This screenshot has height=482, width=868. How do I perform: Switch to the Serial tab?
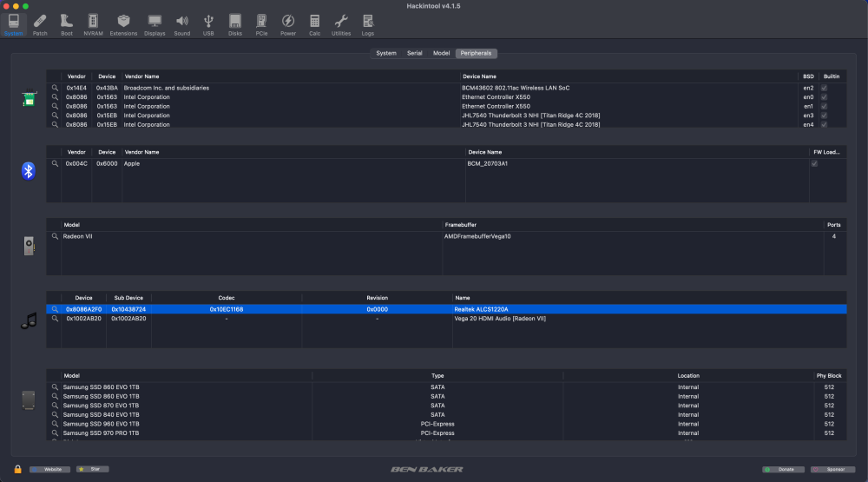coord(415,53)
